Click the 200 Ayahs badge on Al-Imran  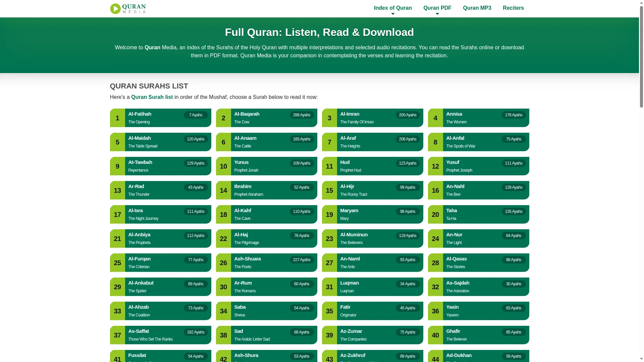(408, 115)
